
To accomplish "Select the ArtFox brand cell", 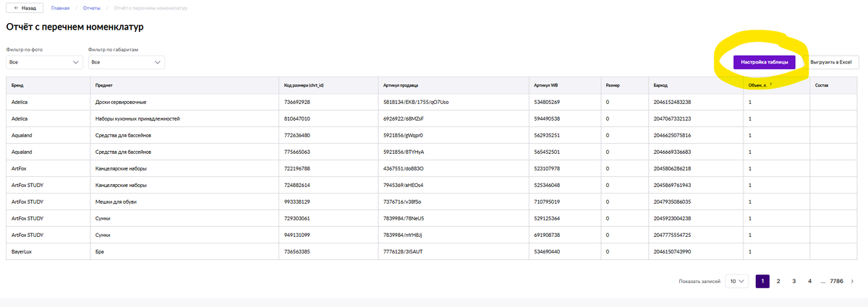I will (19, 168).
